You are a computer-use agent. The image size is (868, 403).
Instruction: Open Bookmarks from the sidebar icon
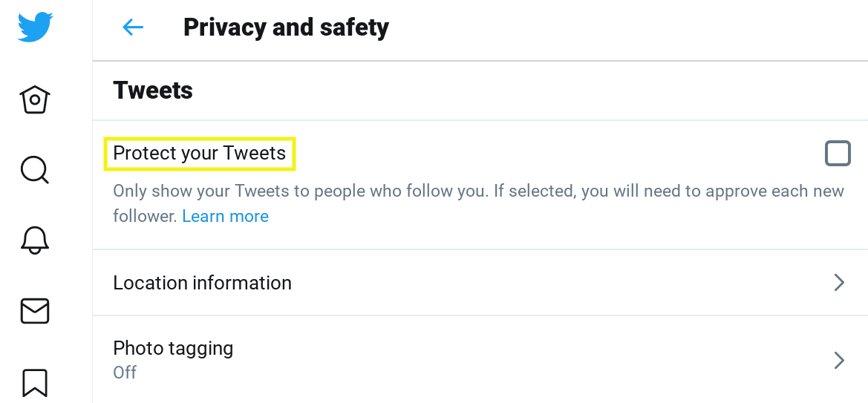[35, 382]
